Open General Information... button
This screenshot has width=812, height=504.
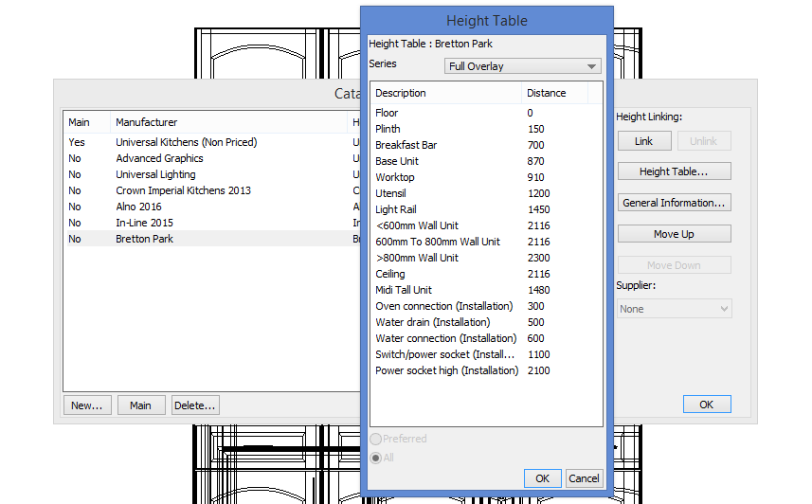point(674,203)
